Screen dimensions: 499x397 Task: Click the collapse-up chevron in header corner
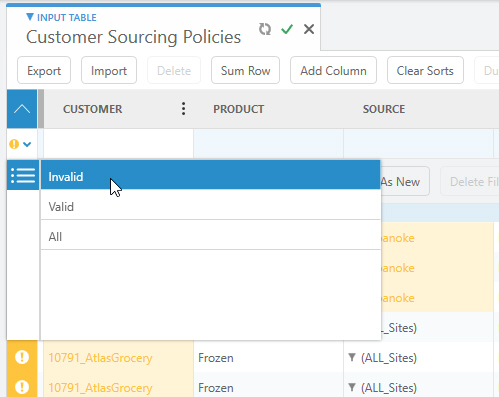[x=22, y=109]
